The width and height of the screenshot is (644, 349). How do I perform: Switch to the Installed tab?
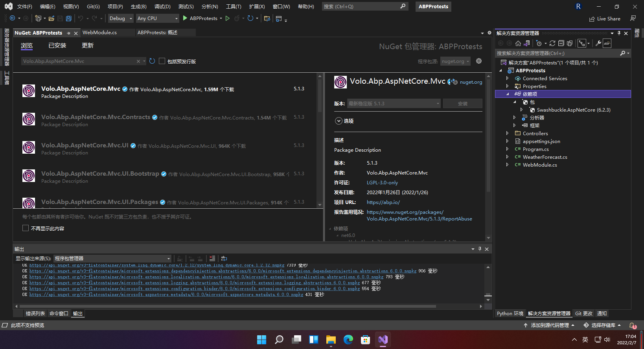point(57,46)
